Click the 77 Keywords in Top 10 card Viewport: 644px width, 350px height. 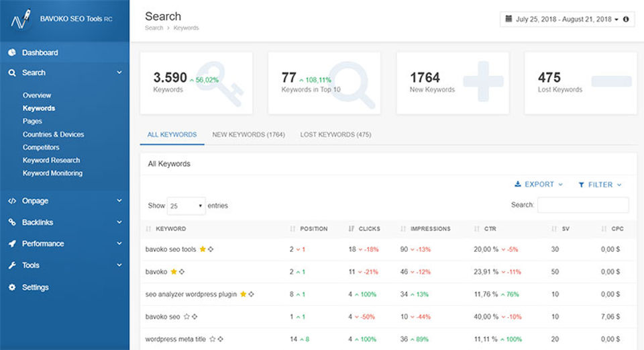[324, 83]
